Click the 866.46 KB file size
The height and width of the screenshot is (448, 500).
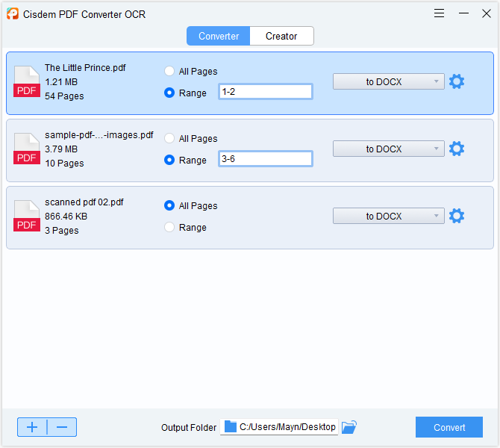click(x=66, y=217)
